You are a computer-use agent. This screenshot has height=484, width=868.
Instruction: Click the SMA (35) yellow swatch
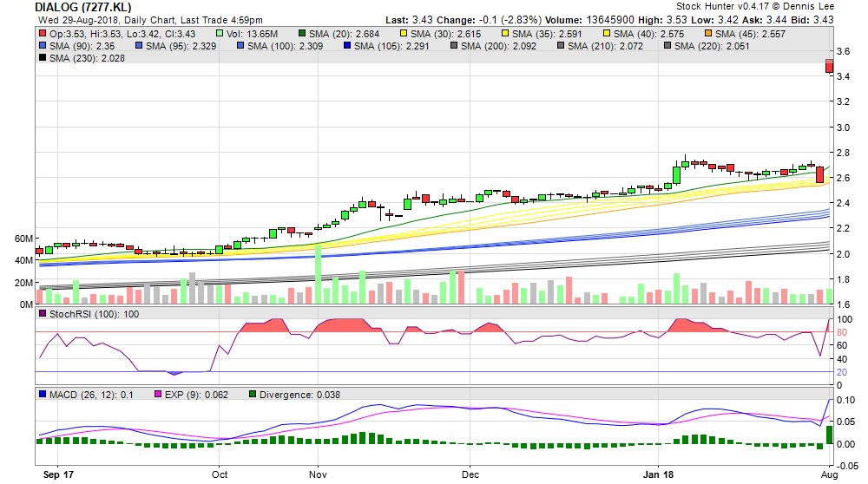(x=505, y=34)
